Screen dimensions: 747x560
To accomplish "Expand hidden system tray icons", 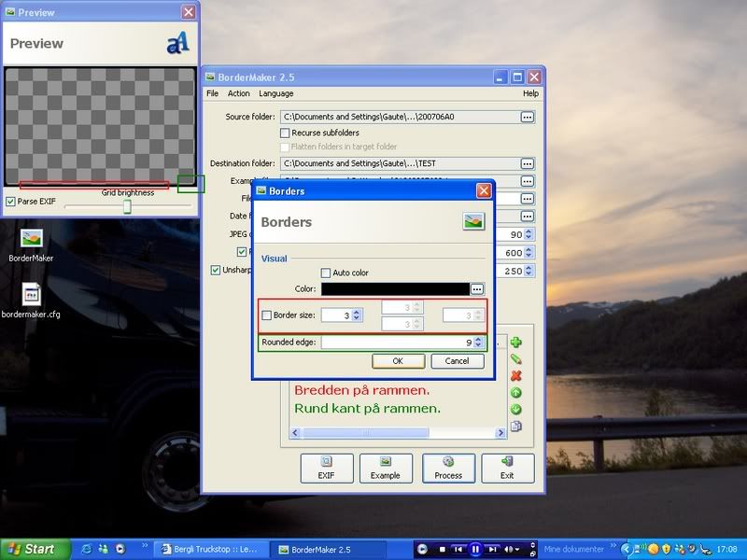I will [627, 549].
